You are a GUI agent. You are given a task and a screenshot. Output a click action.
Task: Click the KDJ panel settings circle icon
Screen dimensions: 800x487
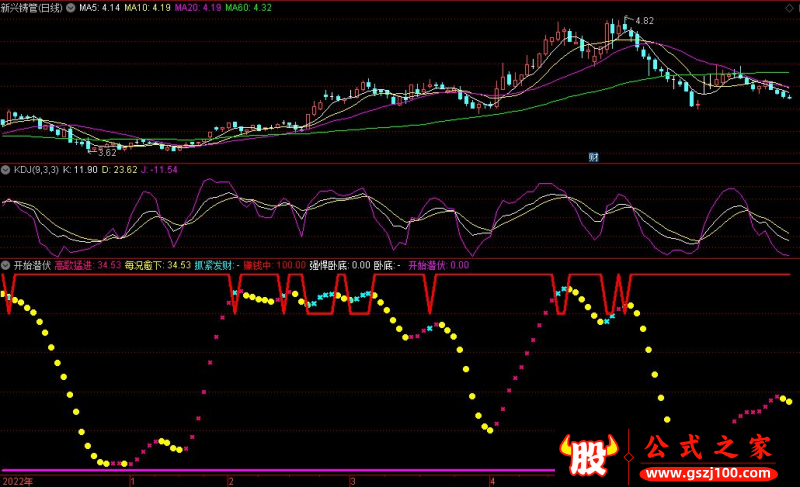point(6,171)
